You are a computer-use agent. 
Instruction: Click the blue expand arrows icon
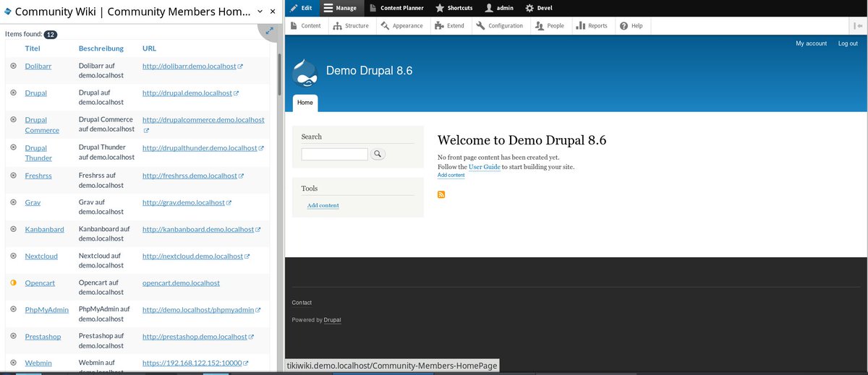click(270, 31)
